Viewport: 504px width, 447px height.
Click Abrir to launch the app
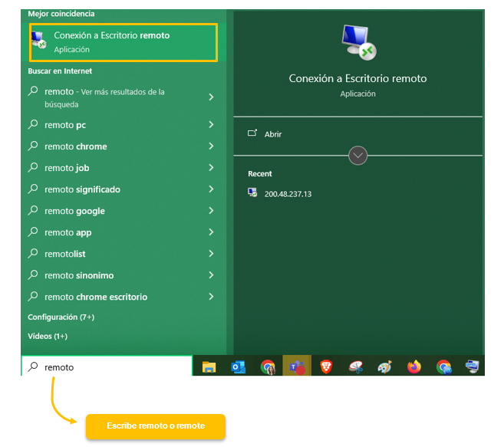[273, 134]
